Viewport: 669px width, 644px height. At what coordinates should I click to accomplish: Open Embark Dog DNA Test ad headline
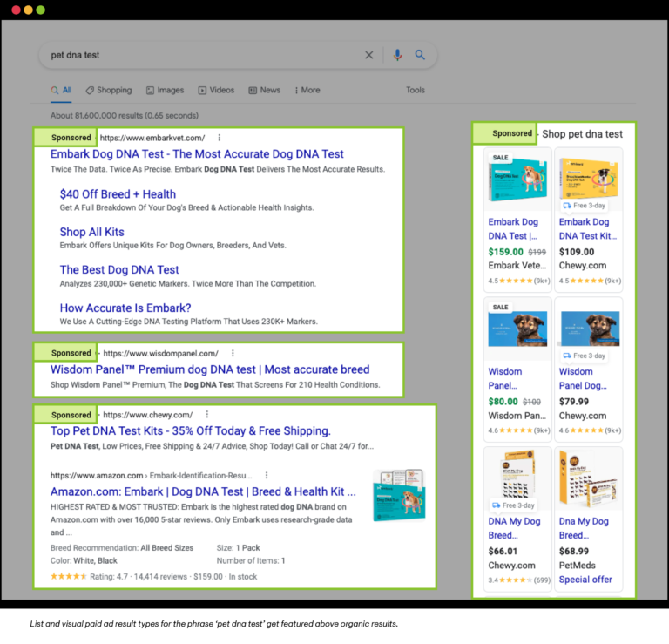(x=197, y=153)
